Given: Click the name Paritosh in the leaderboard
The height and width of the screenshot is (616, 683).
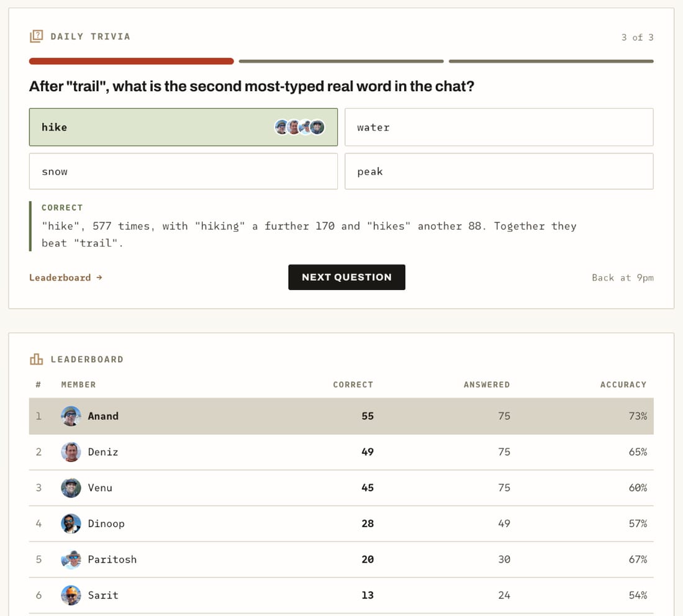Looking at the screenshot, I should (112, 559).
